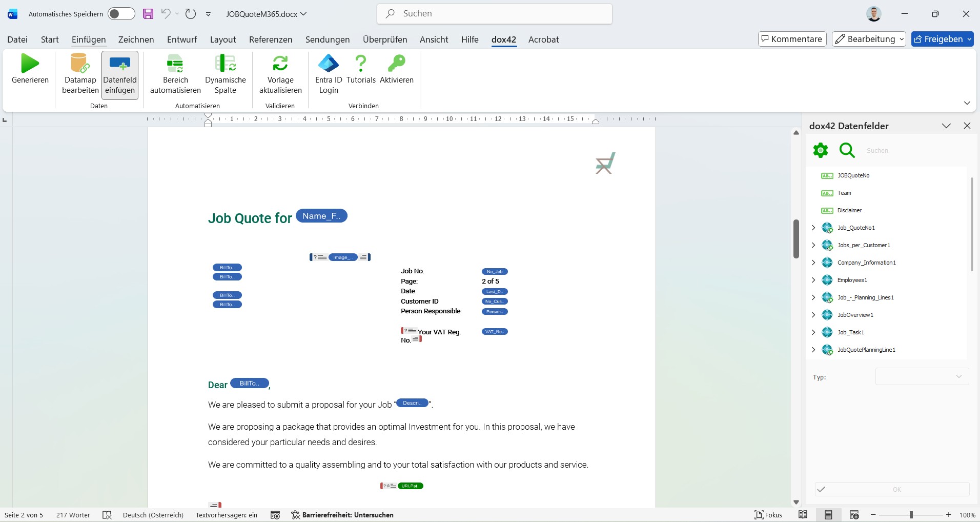Open dox42 Datenfelder settings gear
This screenshot has height=522, width=980.
[820, 150]
